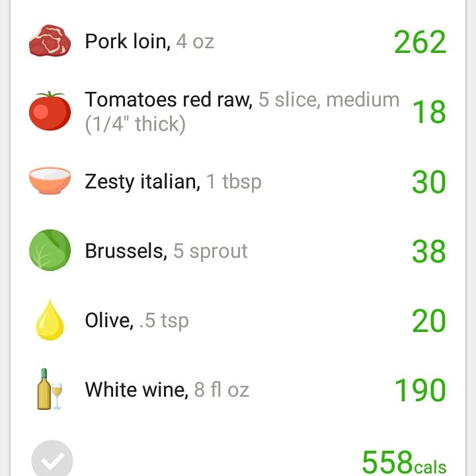This screenshot has width=476, height=476.
Task: Tap the 20 calorie value for olive
Action: 428,321
